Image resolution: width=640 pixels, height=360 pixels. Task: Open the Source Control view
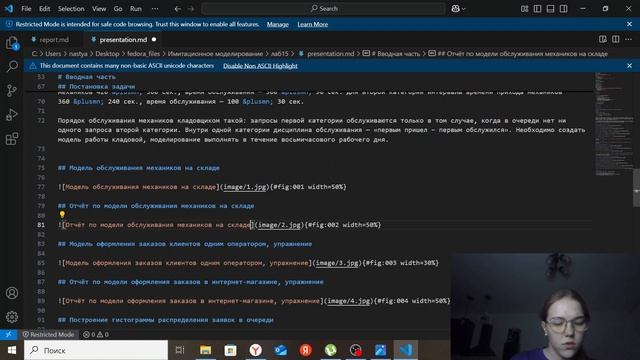pos(12,90)
